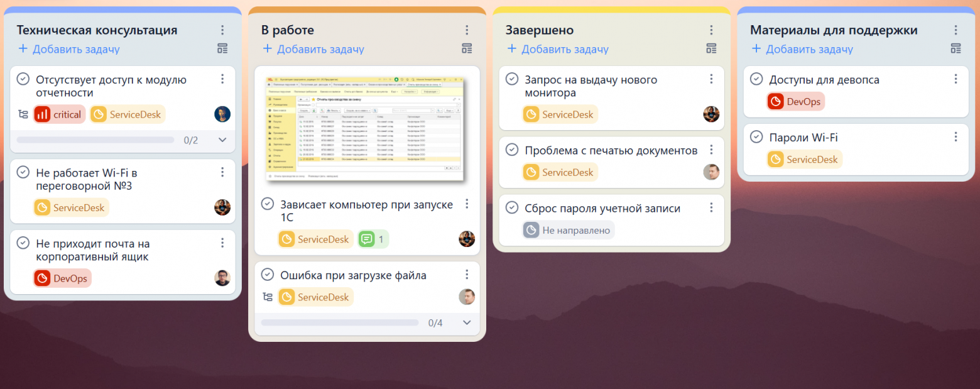Viewport: 980px width, 389px height.
Task: Expand subtasks of Ошибка при загрузке файла
Action: (x=467, y=322)
